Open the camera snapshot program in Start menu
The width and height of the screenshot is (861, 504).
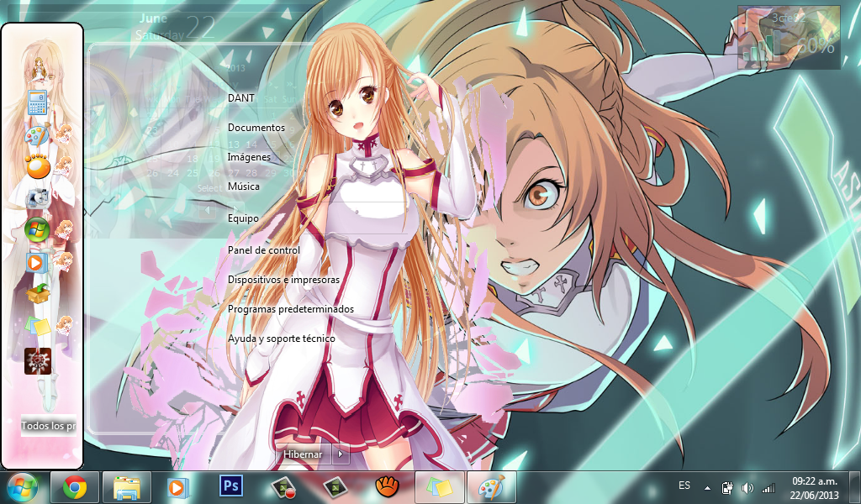(37, 198)
